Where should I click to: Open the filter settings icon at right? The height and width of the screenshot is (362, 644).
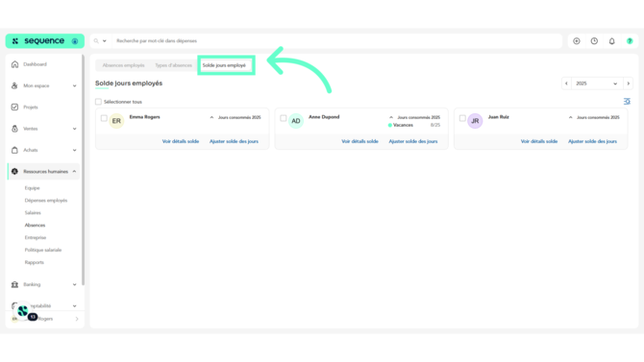[x=627, y=102]
